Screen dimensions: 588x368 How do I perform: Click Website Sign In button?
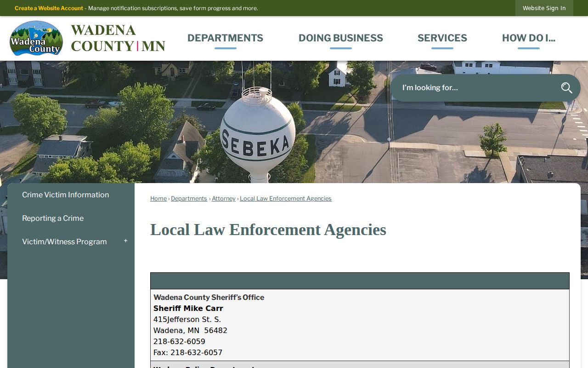coord(544,8)
